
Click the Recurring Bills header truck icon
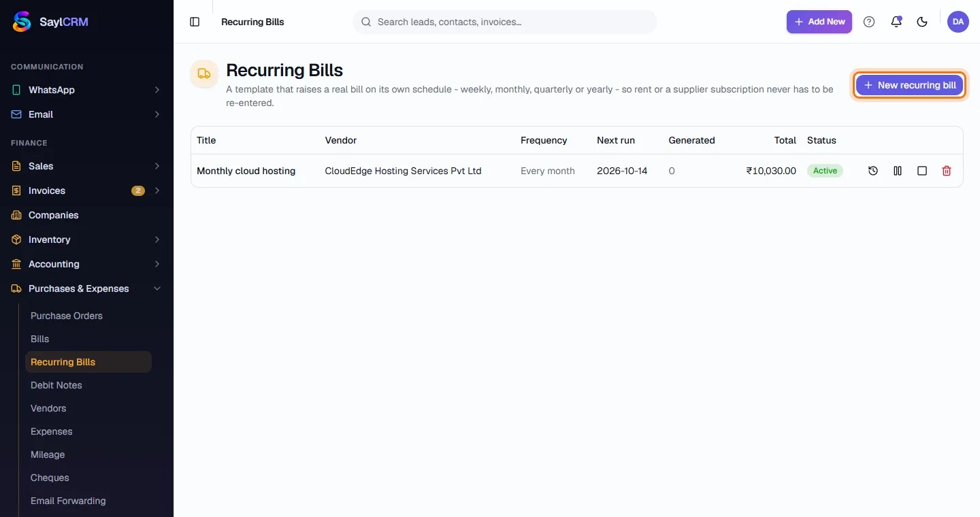click(204, 73)
